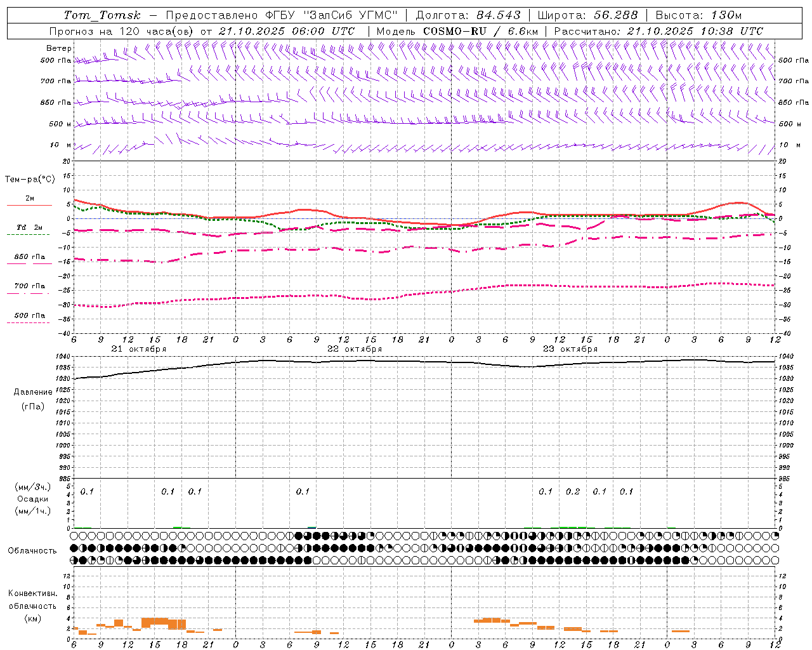Click the '(мм/1ч.)' precipitation unit label

coord(33,511)
